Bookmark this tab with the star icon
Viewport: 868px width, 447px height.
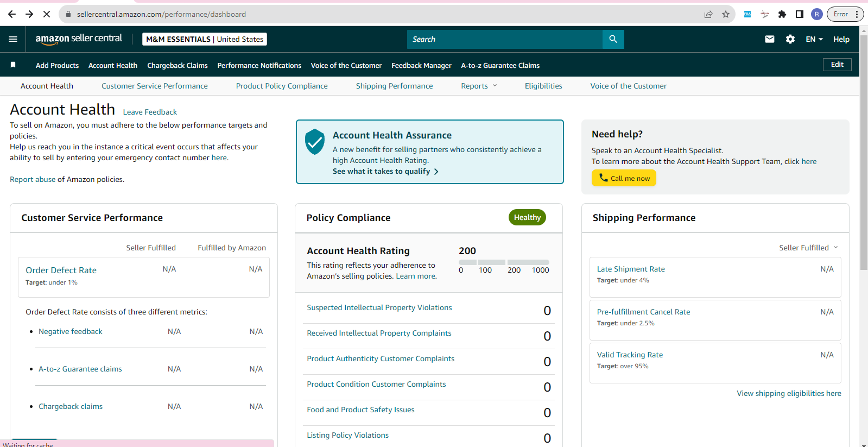coord(726,14)
